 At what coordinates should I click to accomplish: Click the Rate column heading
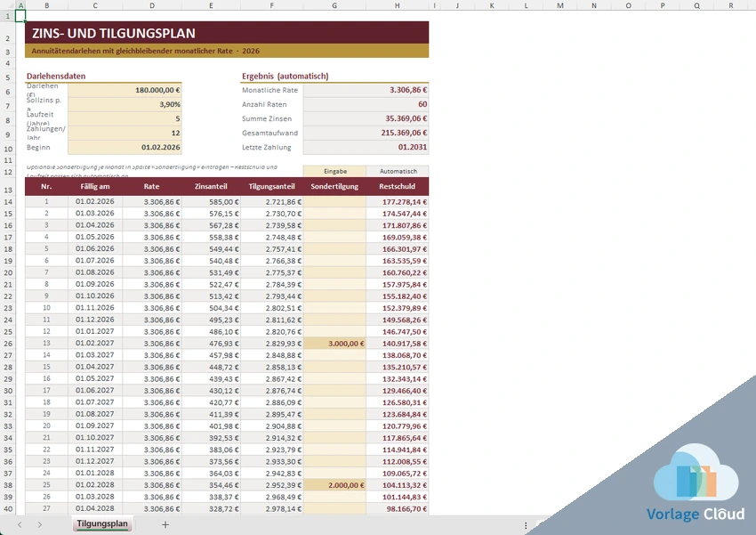[x=152, y=187]
